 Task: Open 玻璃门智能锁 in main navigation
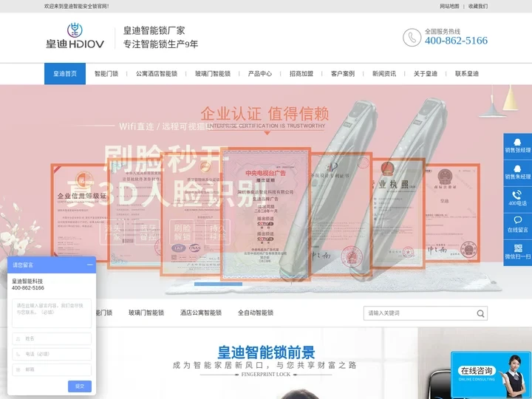(212, 74)
